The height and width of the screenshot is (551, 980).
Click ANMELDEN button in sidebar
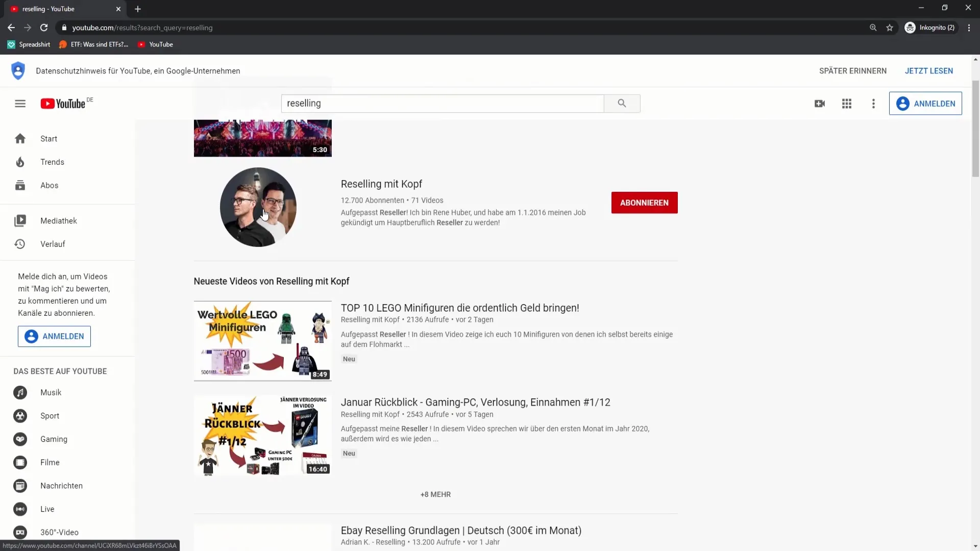[x=54, y=337]
